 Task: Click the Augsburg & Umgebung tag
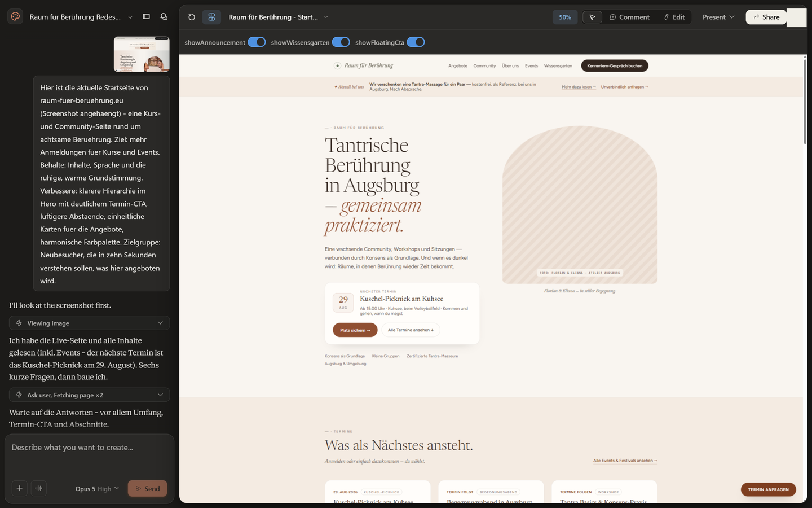[x=345, y=364]
